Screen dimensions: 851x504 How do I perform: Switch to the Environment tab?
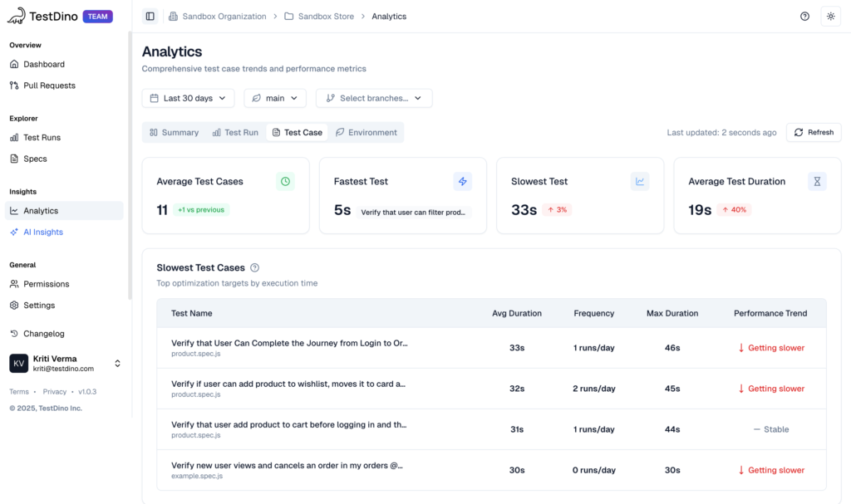(366, 133)
